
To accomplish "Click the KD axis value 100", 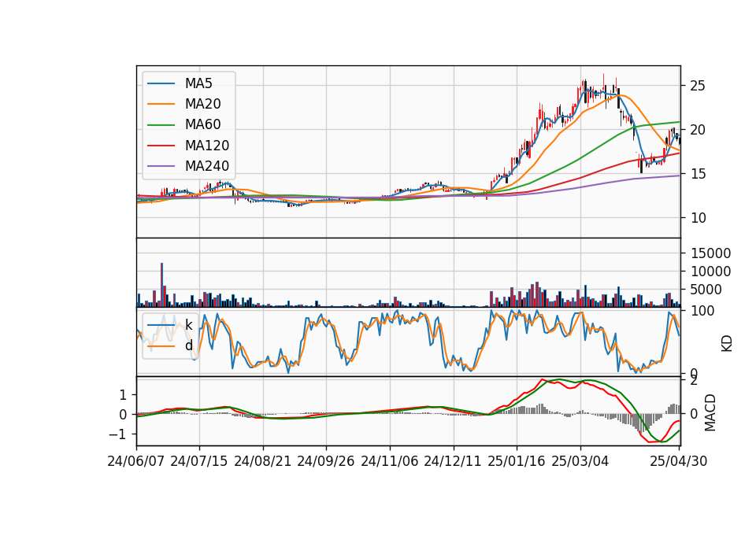I will (702, 311).
